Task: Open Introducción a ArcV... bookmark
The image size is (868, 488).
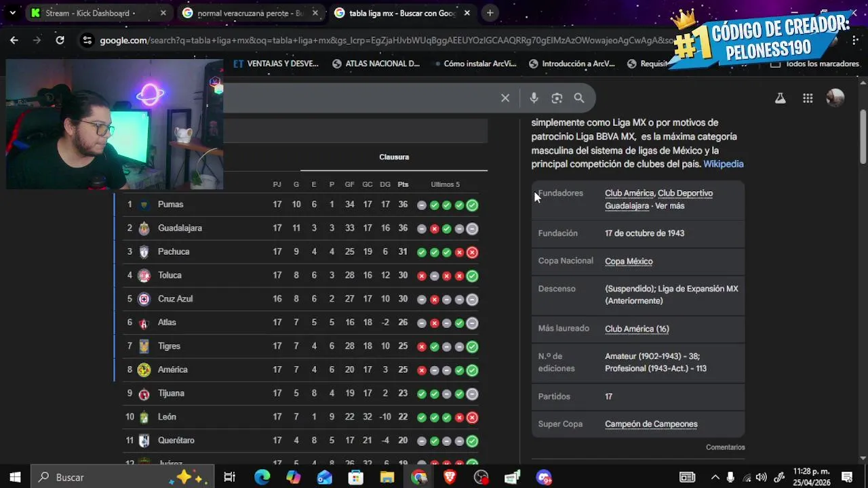Action: [572, 64]
